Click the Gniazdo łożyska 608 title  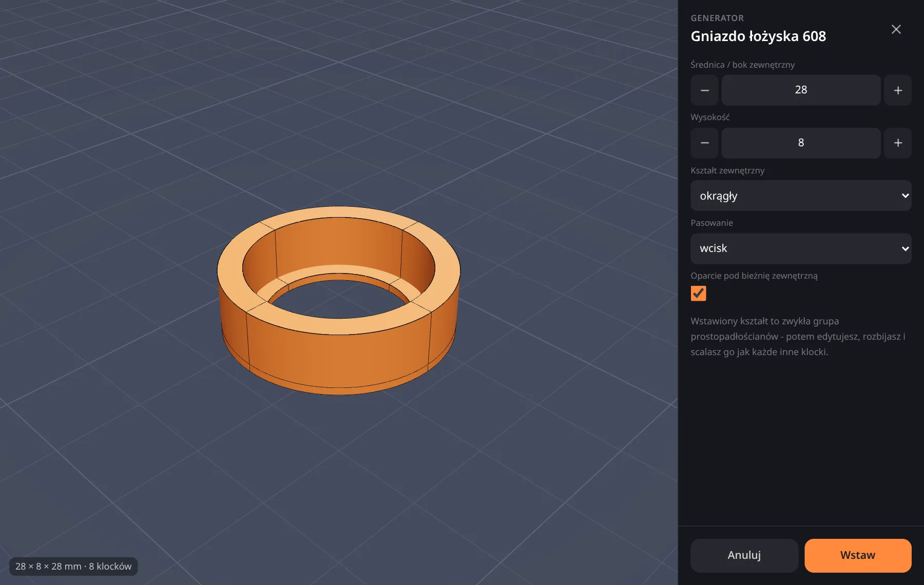pyautogui.click(x=758, y=36)
